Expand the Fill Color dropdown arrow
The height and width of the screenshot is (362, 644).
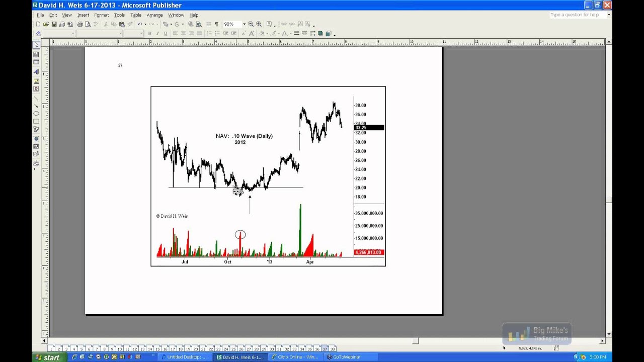[x=267, y=34]
